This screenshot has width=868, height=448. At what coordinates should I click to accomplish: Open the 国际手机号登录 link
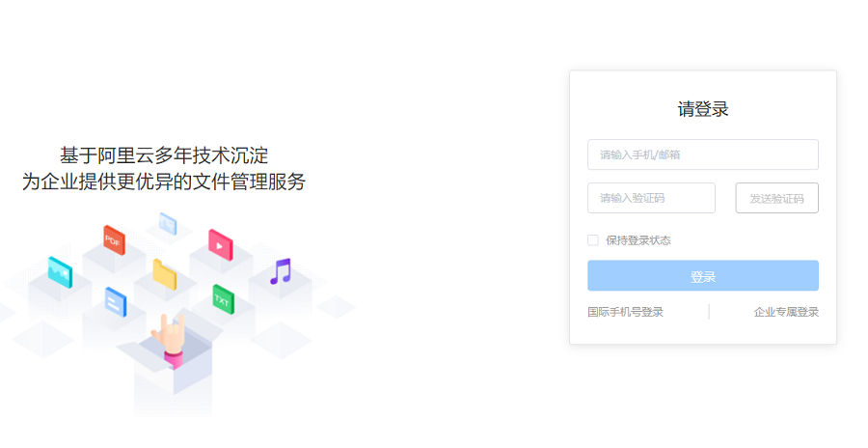point(625,312)
